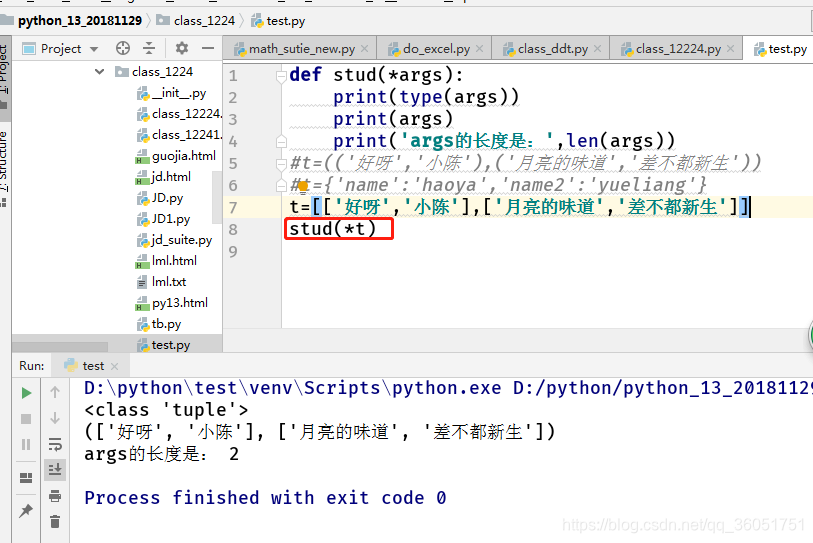Click the collapse all icon in Project panel
Screen dimensions: 813x543
coord(149,48)
